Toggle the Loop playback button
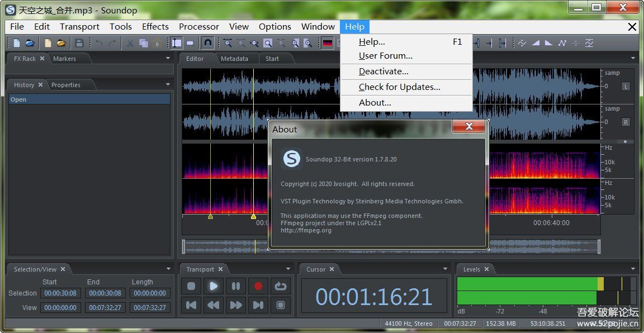Screen dimensions: 644x333 click(x=281, y=286)
